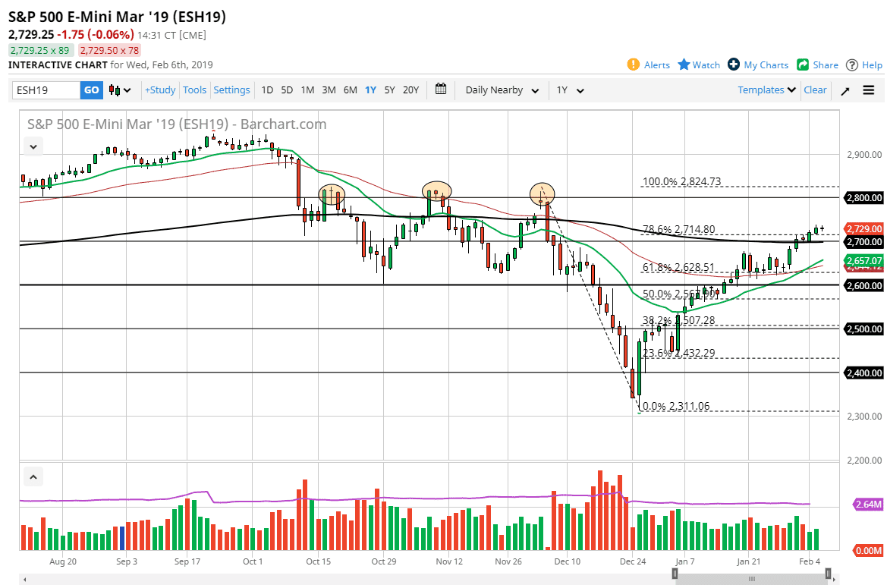The width and height of the screenshot is (887, 588).
Task: Select the 20Y time range
Action: [x=410, y=90]
